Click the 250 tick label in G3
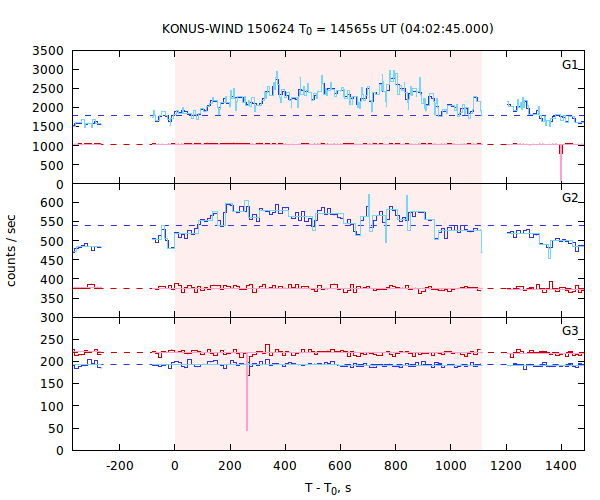 (x=52, y=340)
